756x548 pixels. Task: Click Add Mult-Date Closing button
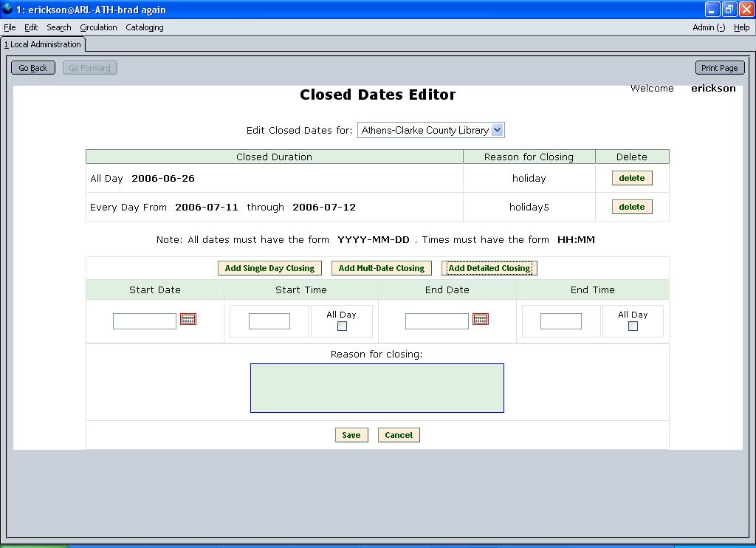[381, 268]
